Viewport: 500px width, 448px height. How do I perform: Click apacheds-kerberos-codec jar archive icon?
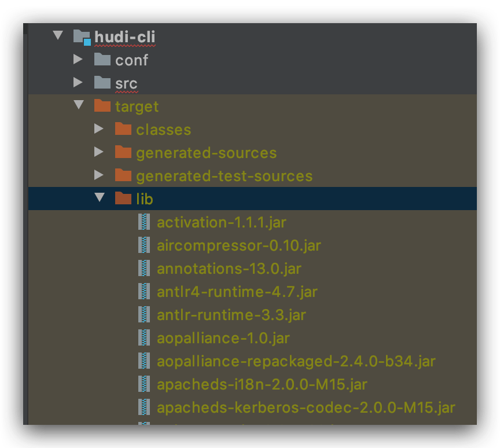point(144,407)
